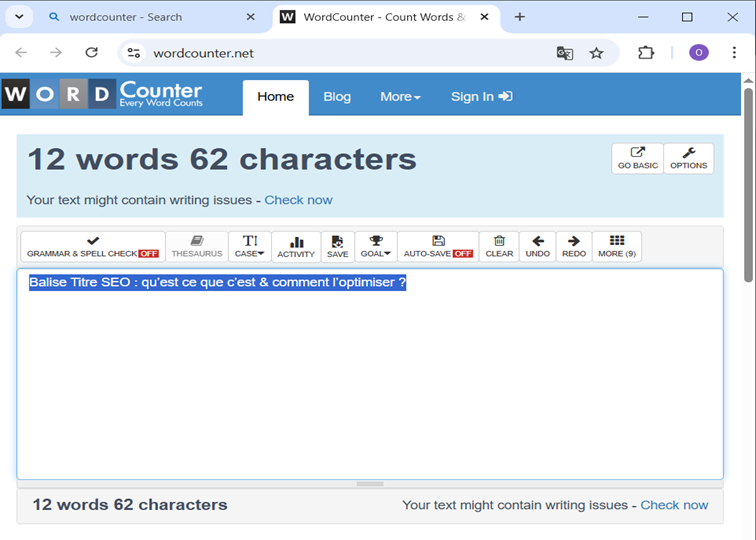Click the Sign In link
Screen dimensions: 756x540
481,97
